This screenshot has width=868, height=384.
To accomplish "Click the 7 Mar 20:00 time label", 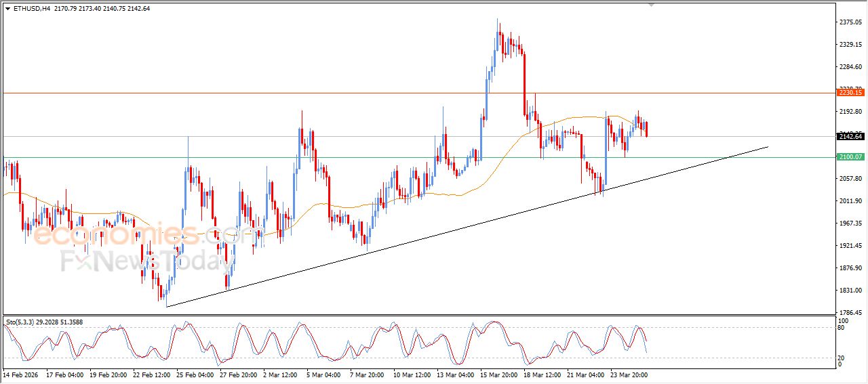I will (367, 374).
